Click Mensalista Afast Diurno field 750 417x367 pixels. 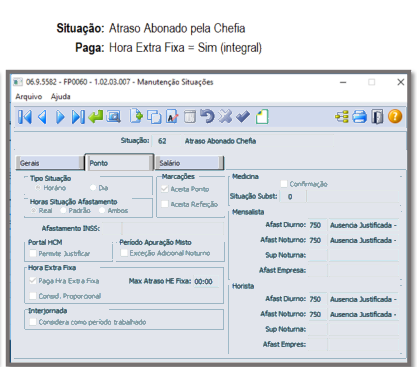pos(317,225)
